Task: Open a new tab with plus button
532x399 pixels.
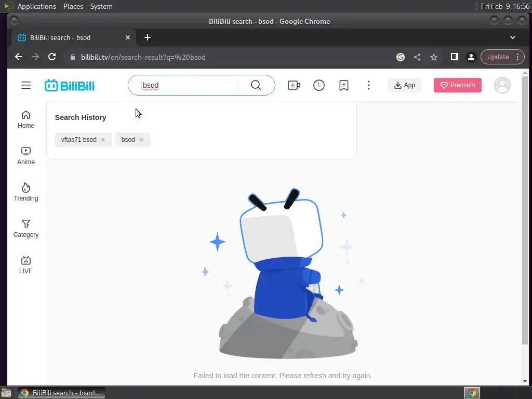Action: (147, 37)
